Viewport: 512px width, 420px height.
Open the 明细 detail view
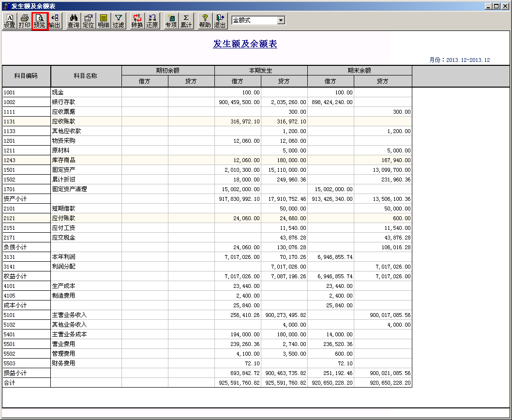pos(104,21)
